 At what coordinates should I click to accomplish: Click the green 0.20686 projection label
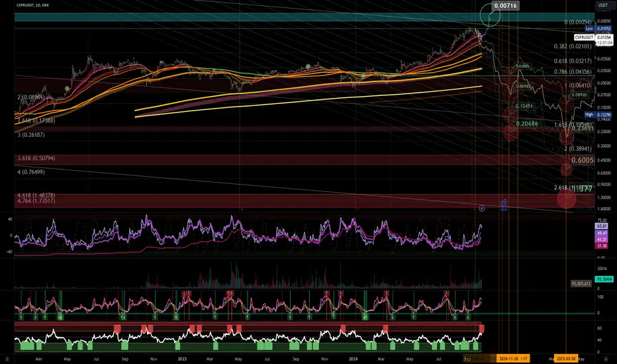pyautogui.click(x=527, y=124)
